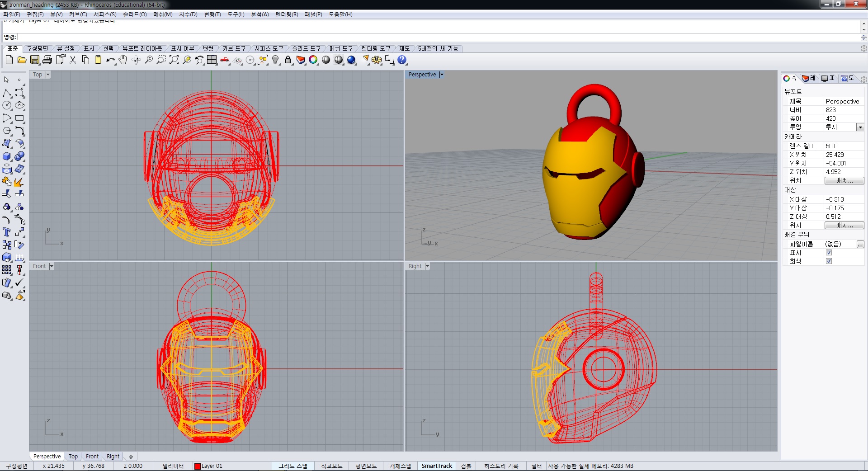Toggle 히스토리 기록 in status bar
The image size is (868, 471).
501,466
